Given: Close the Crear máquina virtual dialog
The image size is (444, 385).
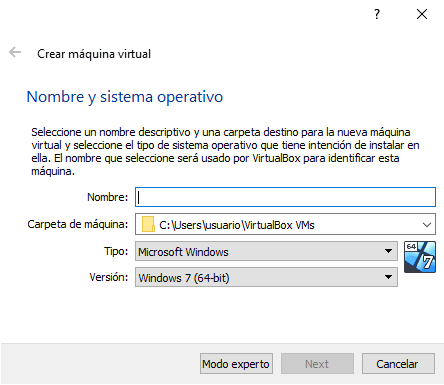Looking at the screenshot, I should pyautogui.click(x=422, y=14).
